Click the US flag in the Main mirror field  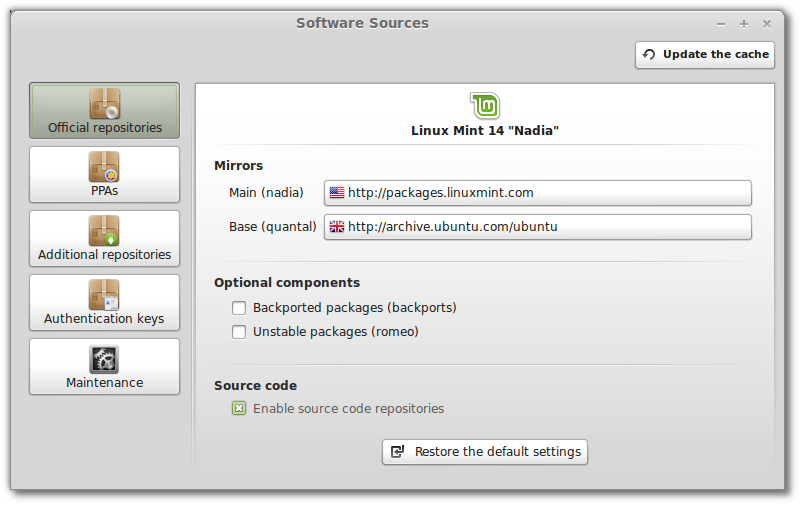click(x=337, y=192)
